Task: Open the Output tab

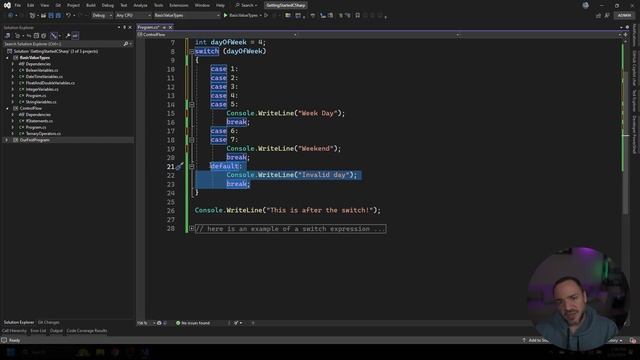Action: click(56, 331)
